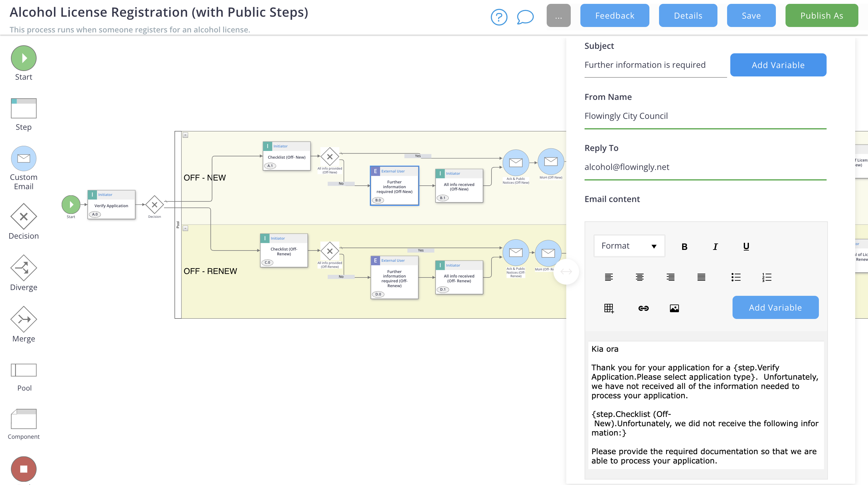Image resolution: width=868 pixels, height=485 pixels.
Task: Collapse the OFF - RENEW lane
Action: (185, 228)
